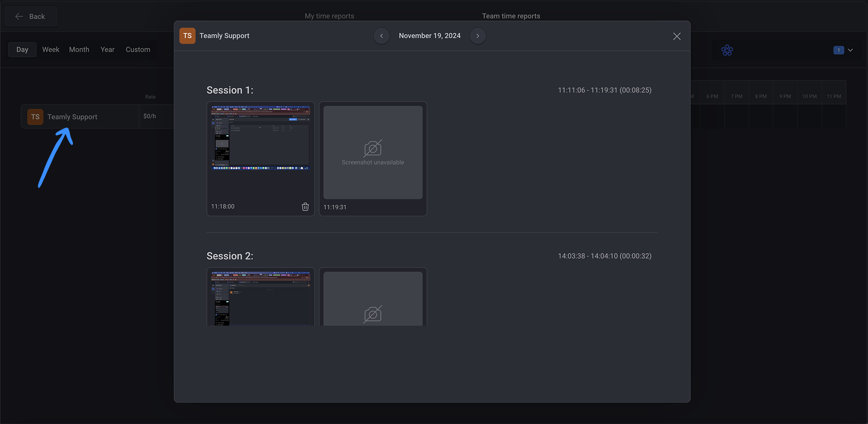Click the 10 PM timeline hour label
868x424 pixels.
[x=809, y=96]
